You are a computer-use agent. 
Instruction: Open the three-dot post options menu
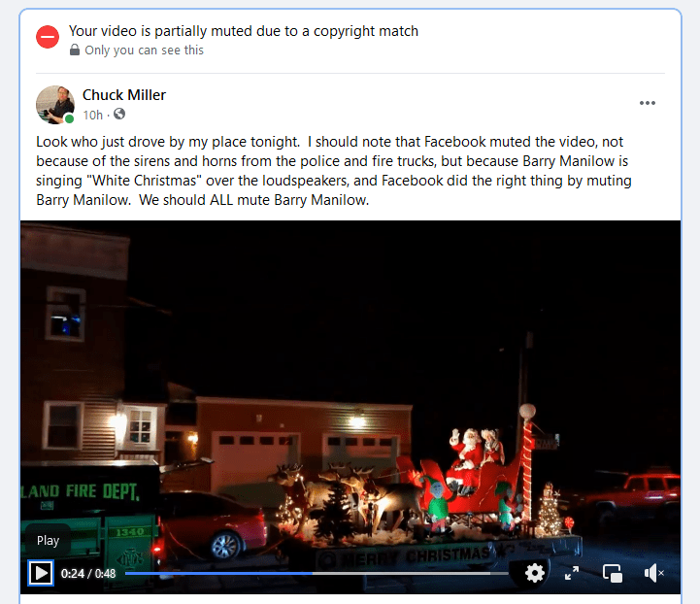point(647,103)
